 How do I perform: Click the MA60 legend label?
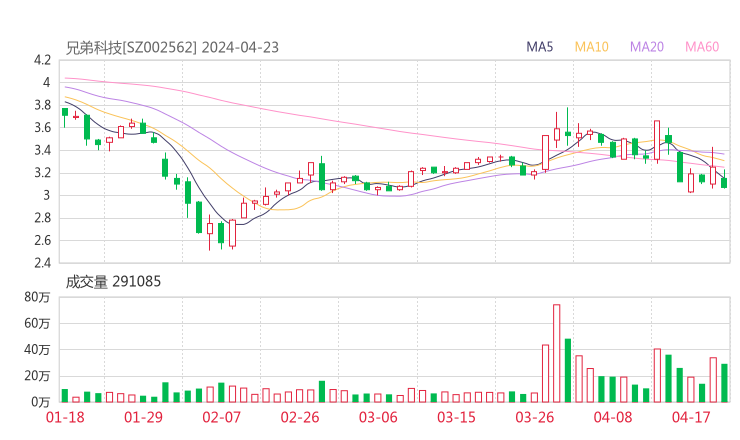tap(702, 47)
